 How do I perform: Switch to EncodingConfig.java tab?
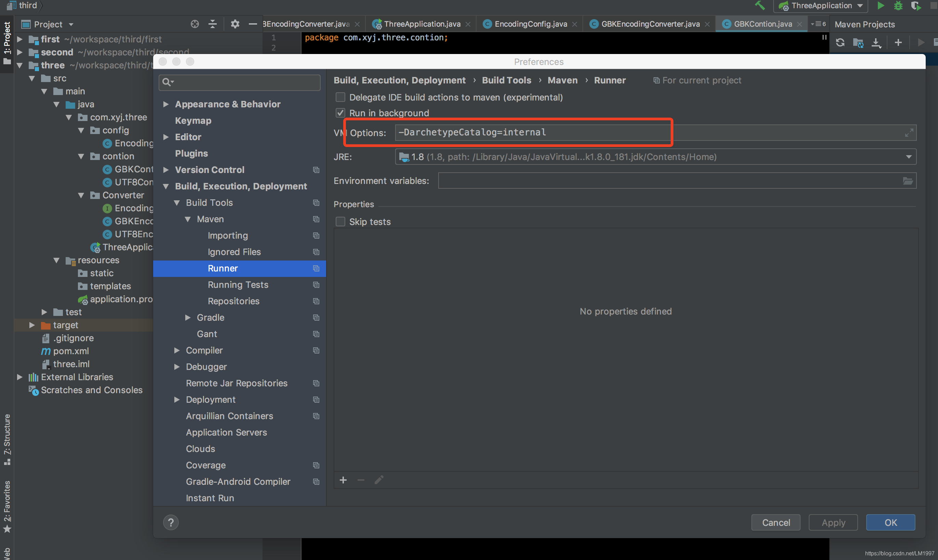tap(530, 24)
